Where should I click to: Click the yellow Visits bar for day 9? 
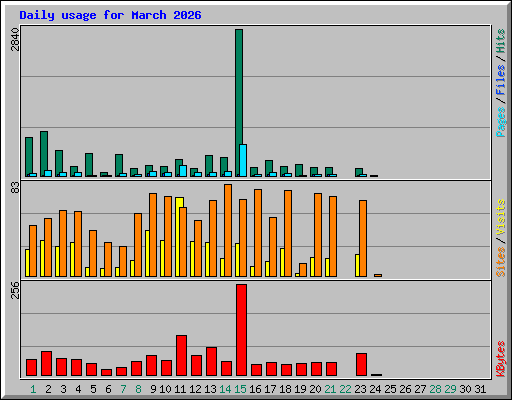pyautogui.click(x=147, y=253)
